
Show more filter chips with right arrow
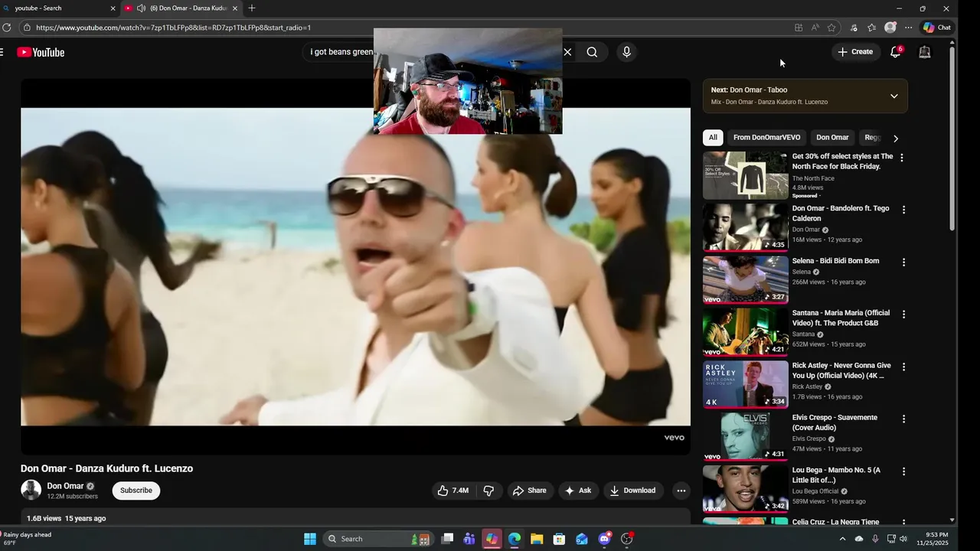896,139
